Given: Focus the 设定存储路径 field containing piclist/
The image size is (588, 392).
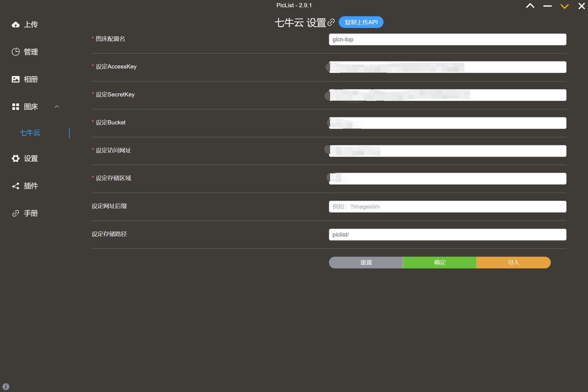Looking at the screenshot, I should pyautogui.click(x=448, y=235).
